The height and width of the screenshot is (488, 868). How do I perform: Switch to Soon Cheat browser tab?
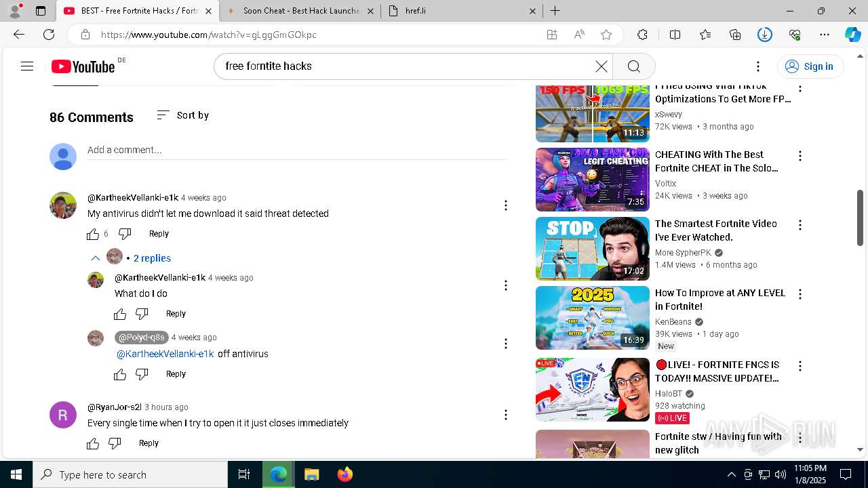301,11
